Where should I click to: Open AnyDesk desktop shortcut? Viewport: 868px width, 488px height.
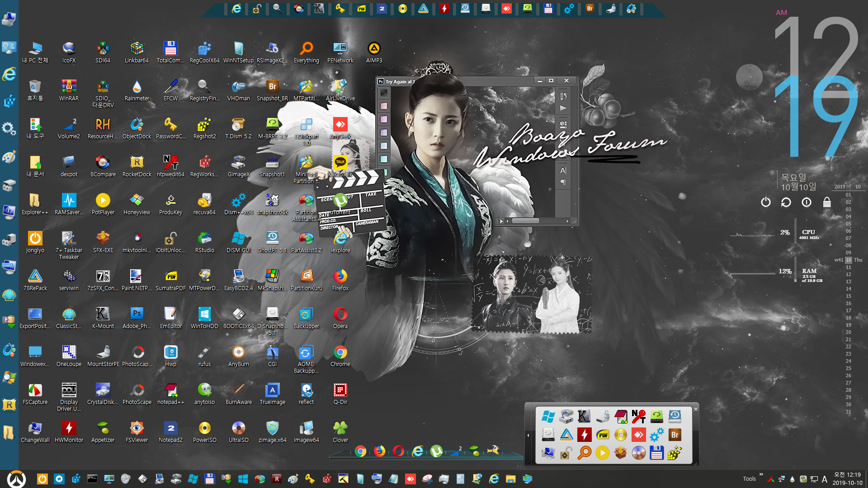[x=340, y=128]
